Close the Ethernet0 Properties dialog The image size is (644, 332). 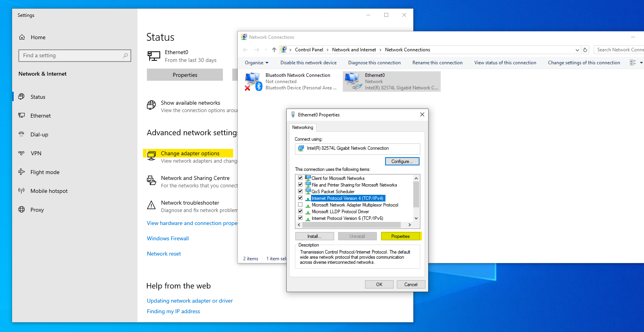click(422, 114)
